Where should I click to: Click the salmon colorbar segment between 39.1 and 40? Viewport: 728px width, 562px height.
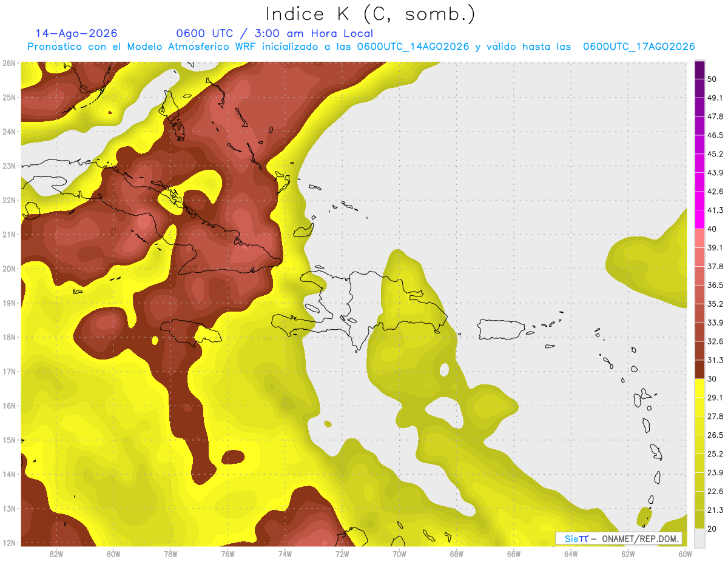point(699,238)
